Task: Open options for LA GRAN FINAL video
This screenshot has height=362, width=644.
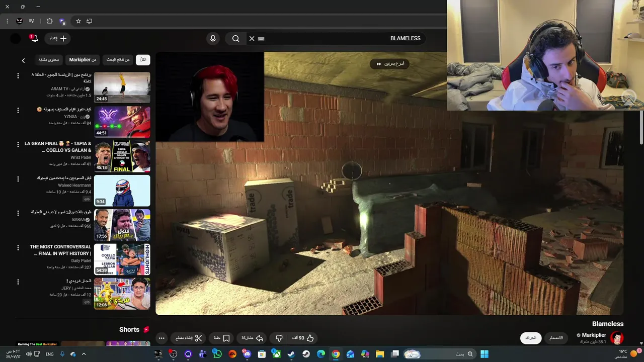Action: pos(18,144)
